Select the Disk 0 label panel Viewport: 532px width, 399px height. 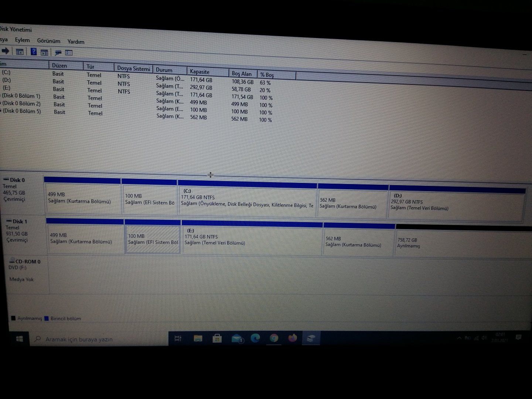click(x=21, y=194)
